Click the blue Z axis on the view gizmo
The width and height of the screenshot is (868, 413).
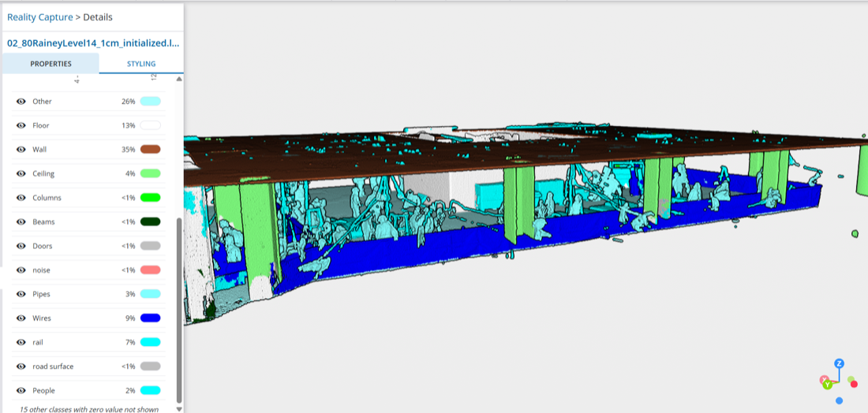click(x=840, y=363)
